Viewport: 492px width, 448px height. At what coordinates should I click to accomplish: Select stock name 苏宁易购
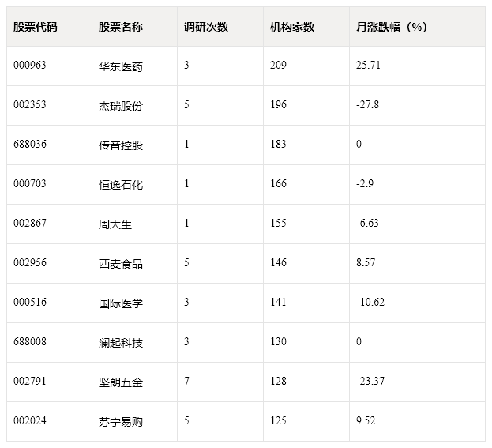121,422
